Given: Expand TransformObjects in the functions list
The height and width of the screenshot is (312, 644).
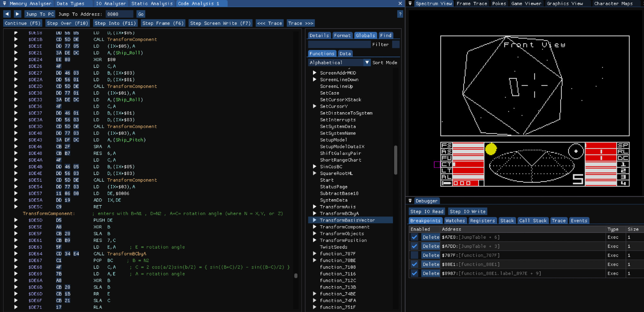Looking at the screenshot, I should tap(314, 234).
